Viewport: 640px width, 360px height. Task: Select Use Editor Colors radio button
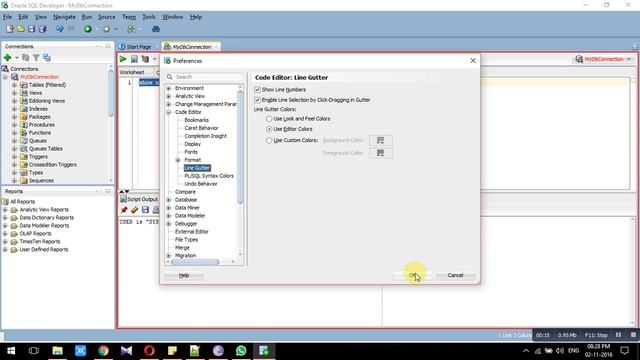tap(269, 129)
